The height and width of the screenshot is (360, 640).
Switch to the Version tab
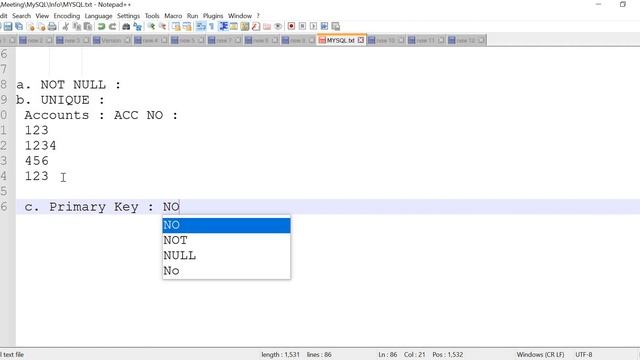(x=111, y=40)
